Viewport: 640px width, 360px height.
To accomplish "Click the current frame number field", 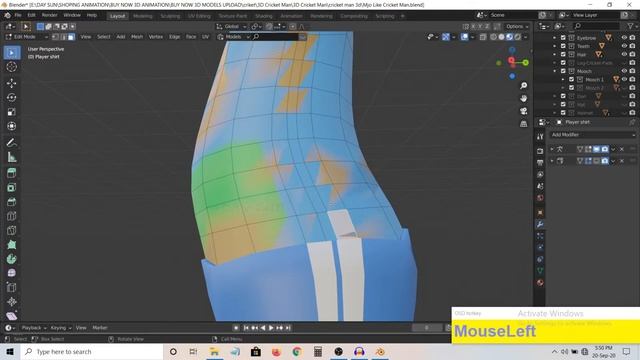I will (x=427, y=328).
